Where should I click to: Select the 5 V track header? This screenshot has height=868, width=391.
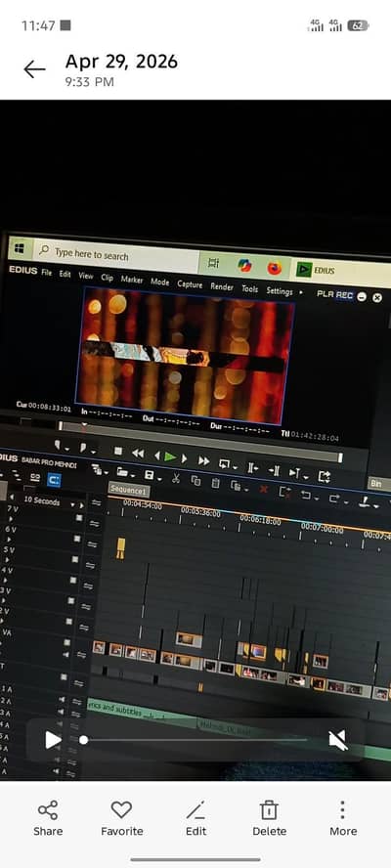pos(8,549)
